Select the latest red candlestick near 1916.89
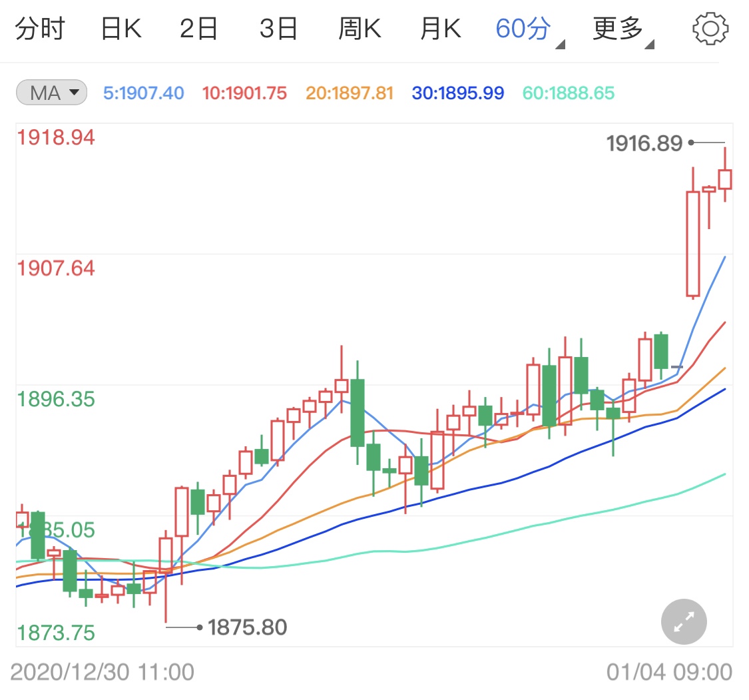Image resolution: width=749 pixels, height=700 pixels. 724,178
